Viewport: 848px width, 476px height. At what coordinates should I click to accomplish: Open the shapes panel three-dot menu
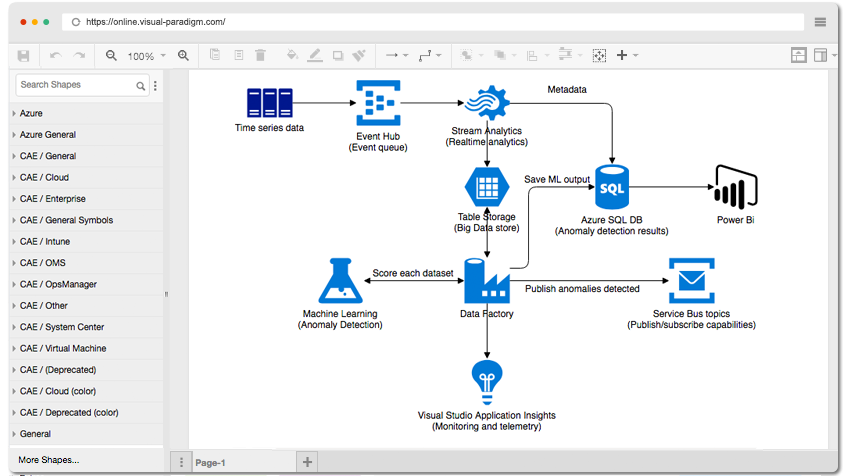tap(155, 85)
